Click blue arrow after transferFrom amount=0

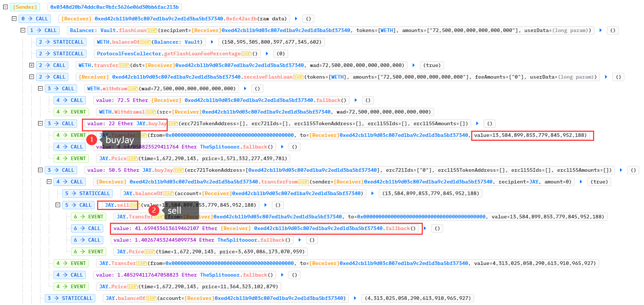click(581, 182)
